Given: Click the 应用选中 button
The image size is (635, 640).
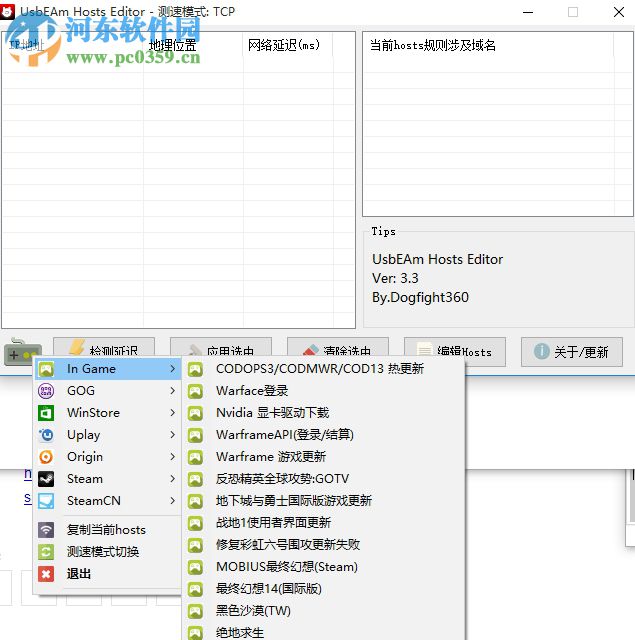Looking at the screenshot, I should point(221,348).
